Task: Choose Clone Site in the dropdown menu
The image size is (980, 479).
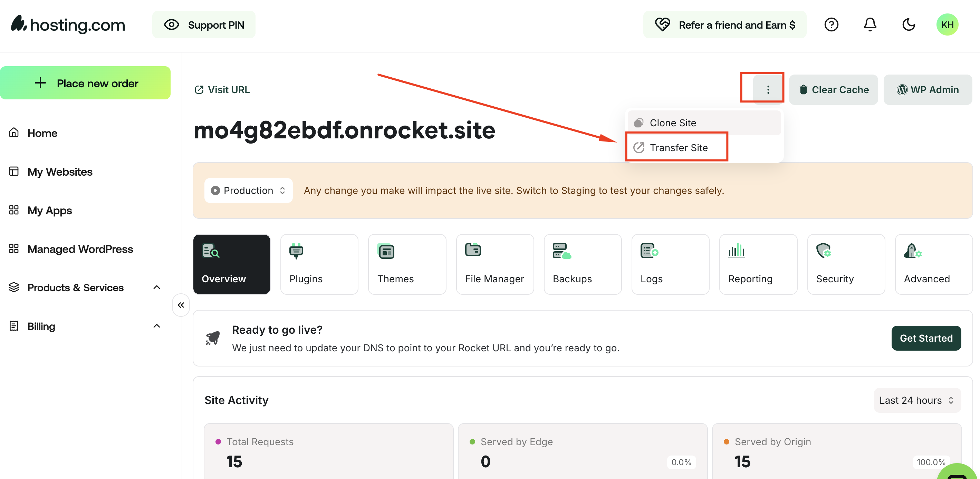Action: click(673, 123)
